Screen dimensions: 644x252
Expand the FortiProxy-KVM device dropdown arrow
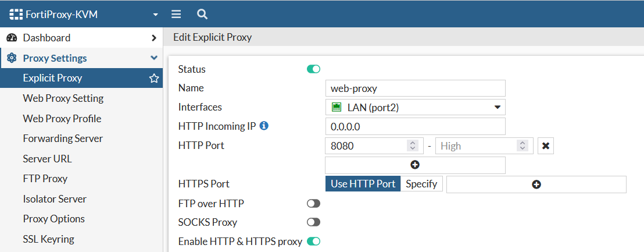(155, 15)
